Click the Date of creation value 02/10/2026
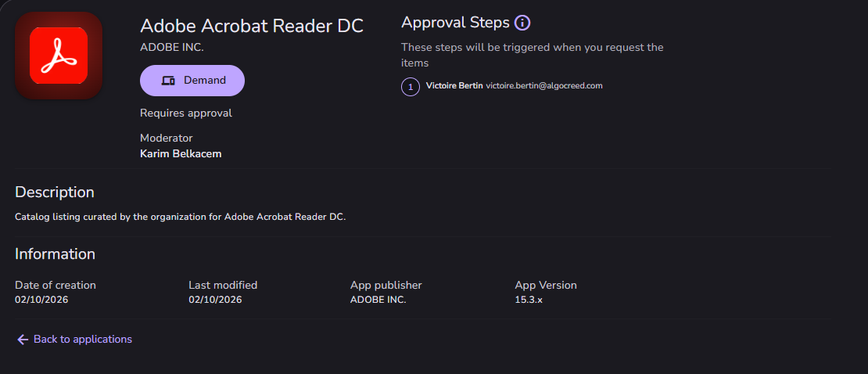 [41, 300]
